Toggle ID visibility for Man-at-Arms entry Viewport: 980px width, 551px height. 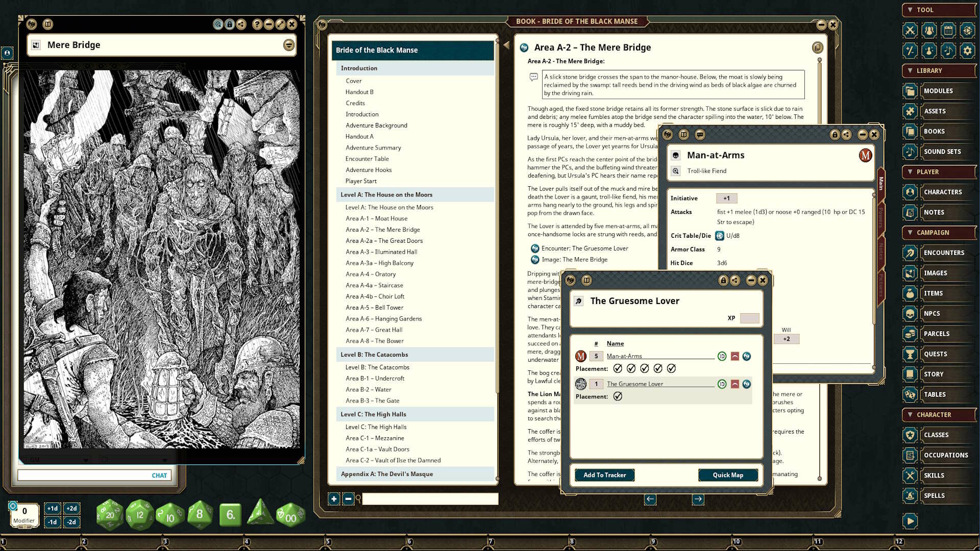(x=722, y=356)
